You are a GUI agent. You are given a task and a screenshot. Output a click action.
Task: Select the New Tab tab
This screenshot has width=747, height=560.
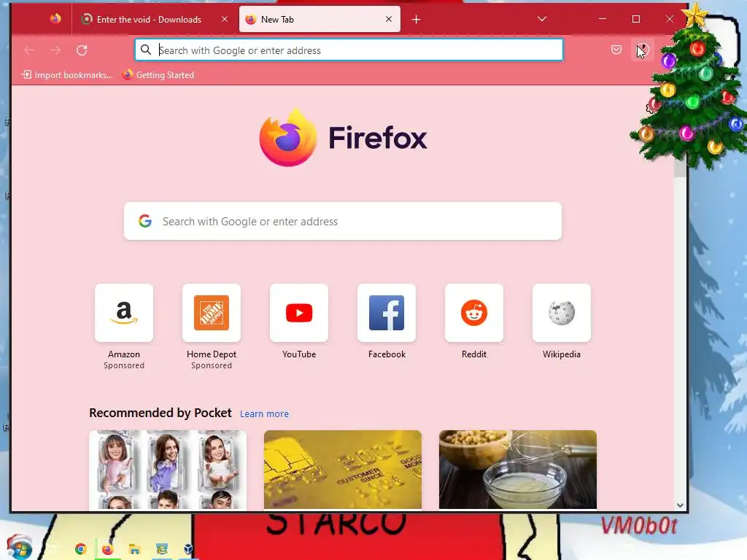[x=320, y=19]
